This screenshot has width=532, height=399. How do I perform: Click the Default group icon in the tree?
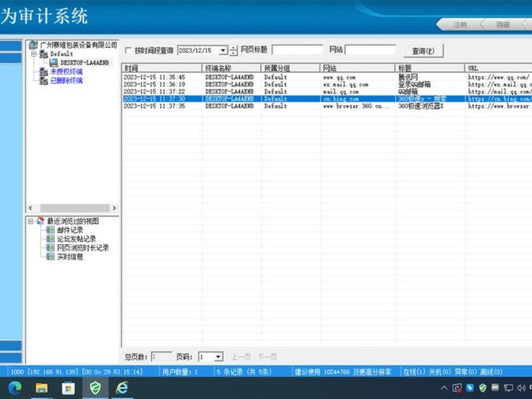pyautogui.click(x=43, y=54)
